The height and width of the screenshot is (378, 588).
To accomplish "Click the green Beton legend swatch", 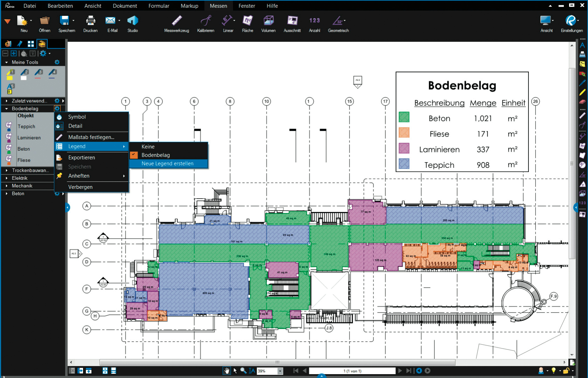I will pyautogui.click(x=404, y=117).
